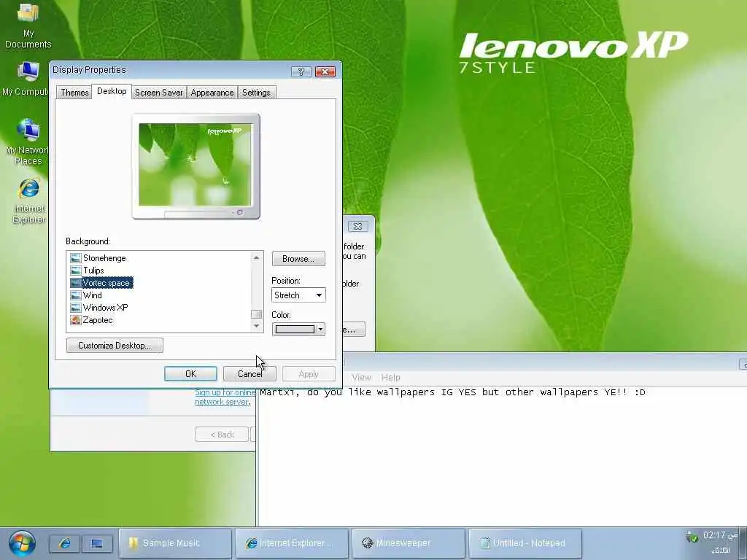Close the Display Properties window
The height and width of the screenshot is (560, 747).
[x=325, y=71]
